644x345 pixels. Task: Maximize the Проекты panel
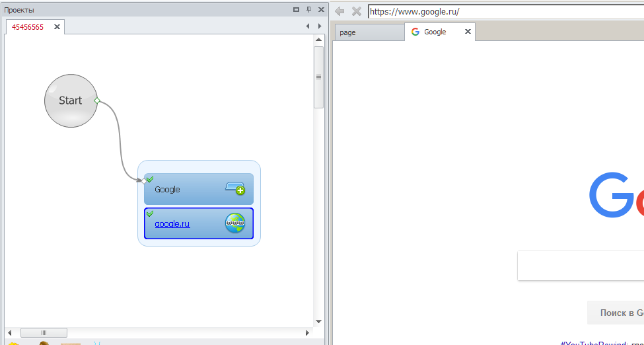[296, 10]
